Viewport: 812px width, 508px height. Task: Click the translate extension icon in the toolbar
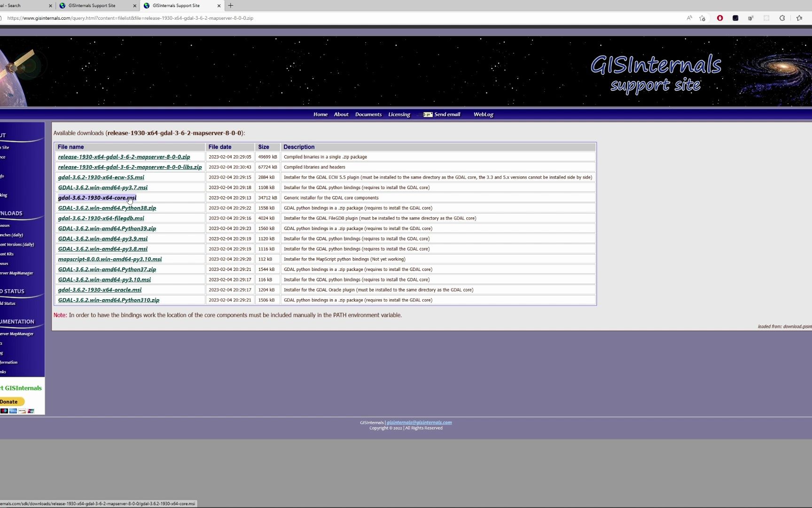point(751,18)
